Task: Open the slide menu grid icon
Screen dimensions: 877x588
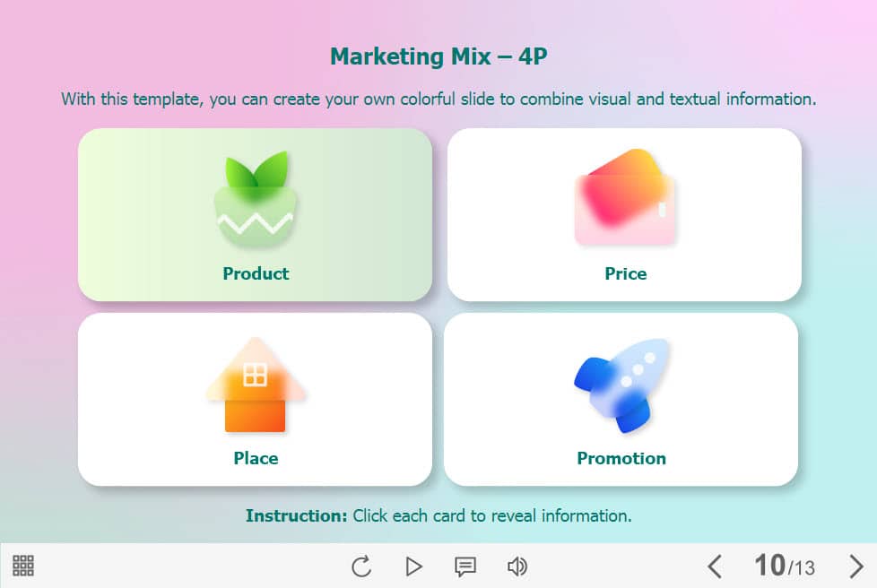Action: tap(23, 566)
